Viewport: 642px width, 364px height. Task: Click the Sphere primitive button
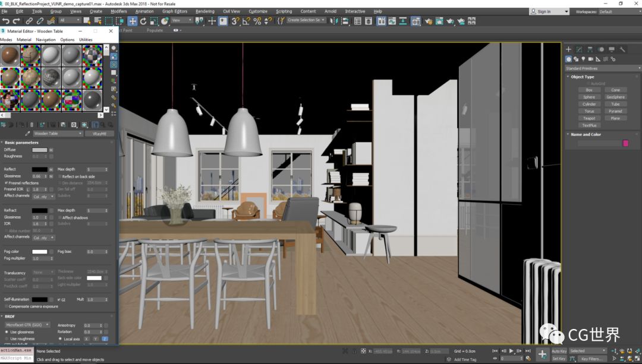pyautogui.click(x=589, y=97)
